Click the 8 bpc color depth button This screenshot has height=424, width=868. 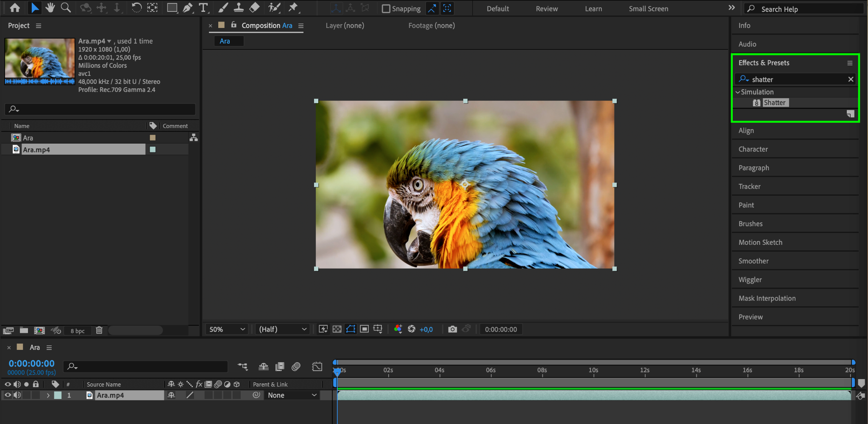78,331
